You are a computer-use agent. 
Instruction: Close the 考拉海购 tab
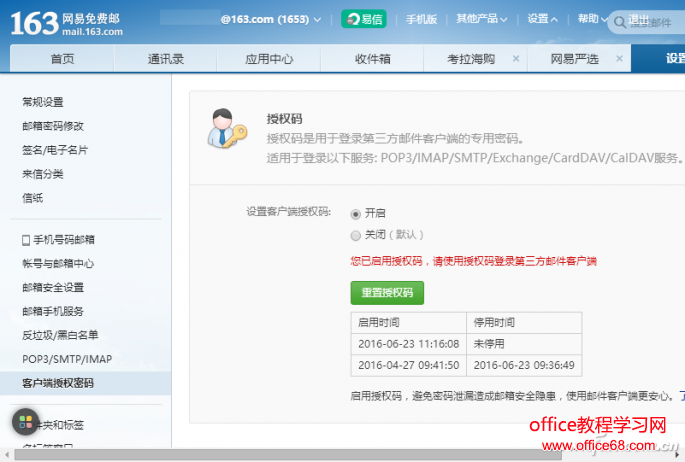(x=516, y=59)
